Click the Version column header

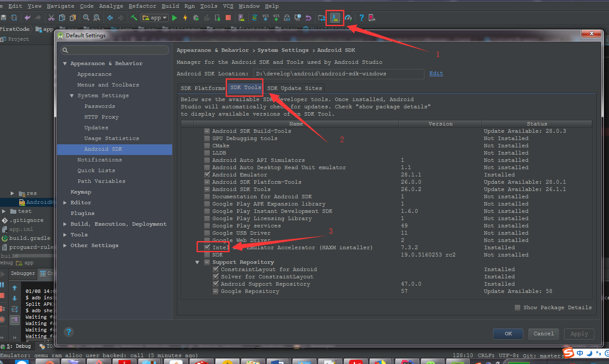pos(440,124)
